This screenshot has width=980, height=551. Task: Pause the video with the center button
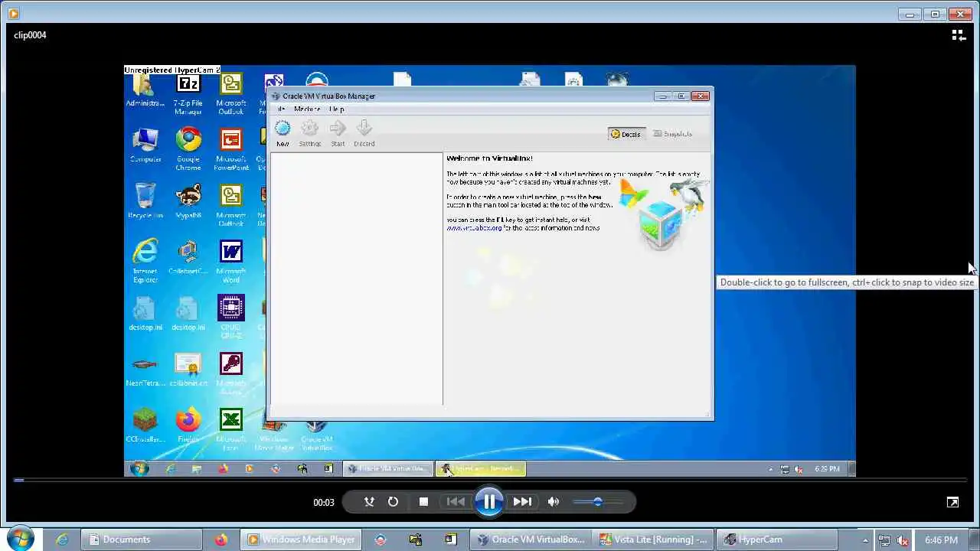pos(488,502)
